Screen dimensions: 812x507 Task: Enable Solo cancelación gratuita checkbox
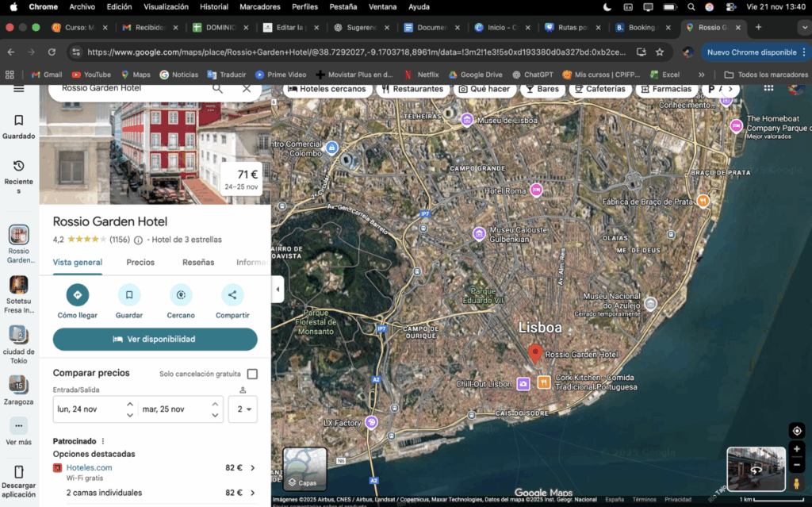[252, 374]
